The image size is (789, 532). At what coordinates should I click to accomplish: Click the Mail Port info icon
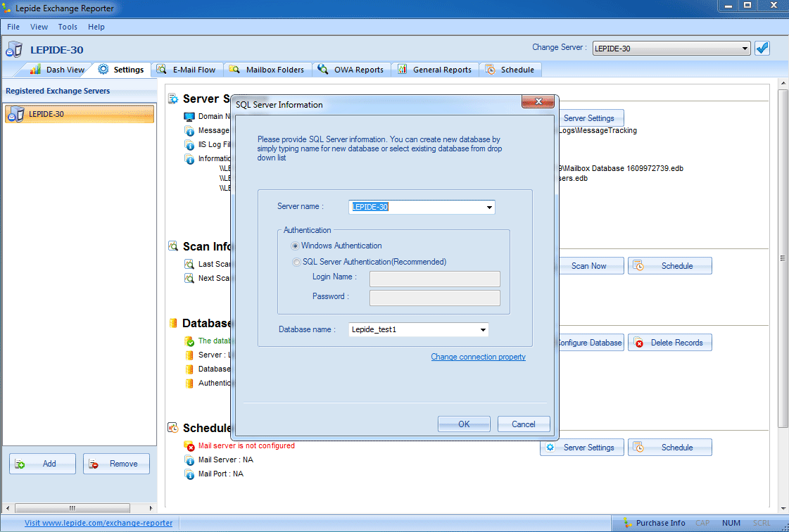click(189, 474)
